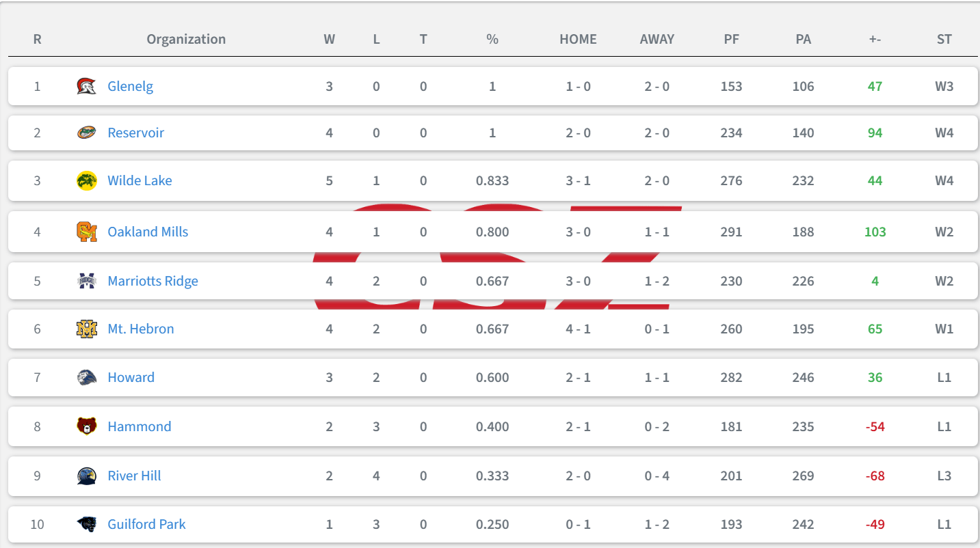Sort standings by W column header
Image resolution: width=980 pixels, height=548 pixels.
[x=330, y=40]
